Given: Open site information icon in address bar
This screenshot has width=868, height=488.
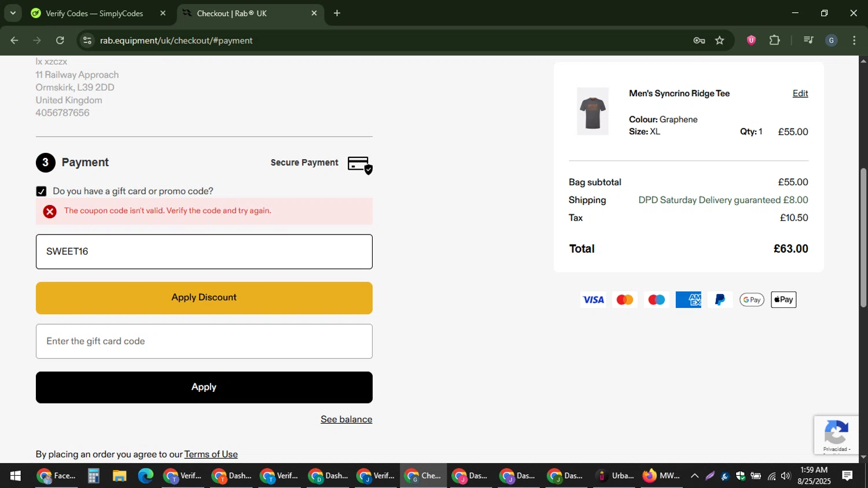Looking at the screenshot, I should [87, 41].
